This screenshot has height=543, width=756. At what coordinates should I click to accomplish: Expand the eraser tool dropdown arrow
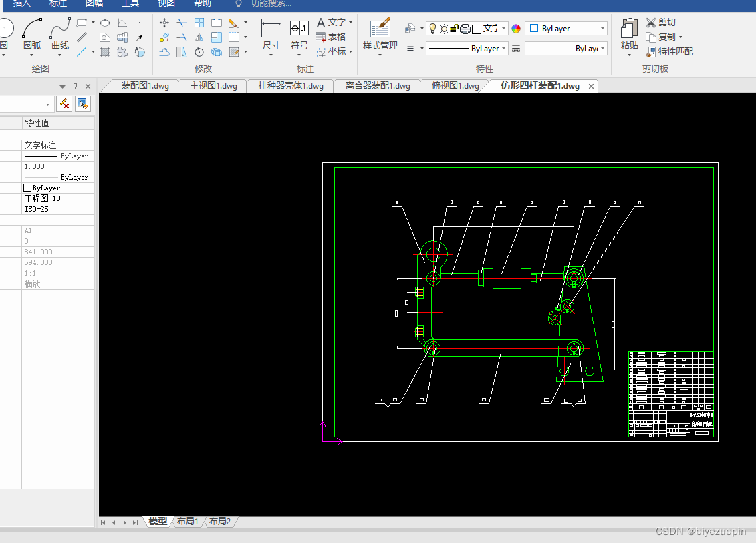click(245, 23)
